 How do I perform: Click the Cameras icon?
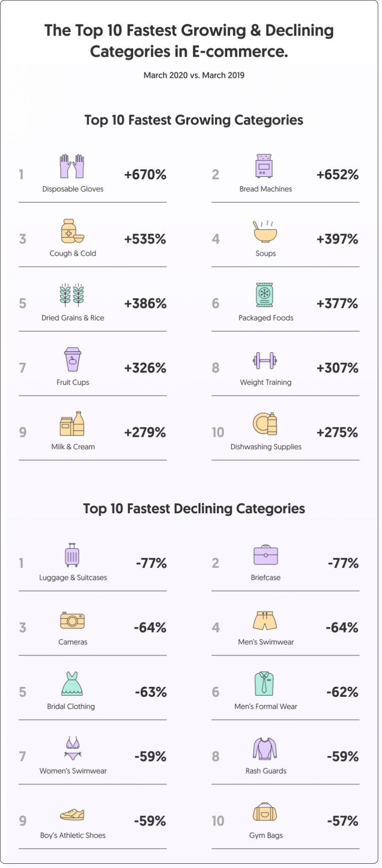pos(72,620)
